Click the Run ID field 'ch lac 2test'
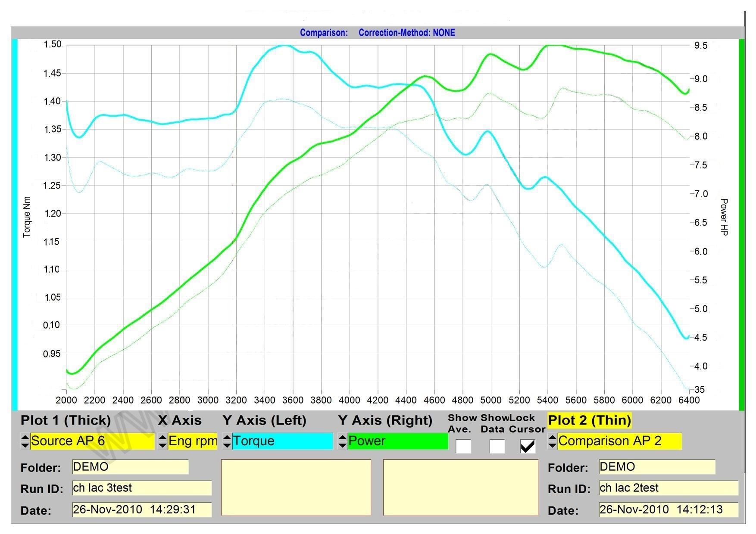 coord(668,488)
